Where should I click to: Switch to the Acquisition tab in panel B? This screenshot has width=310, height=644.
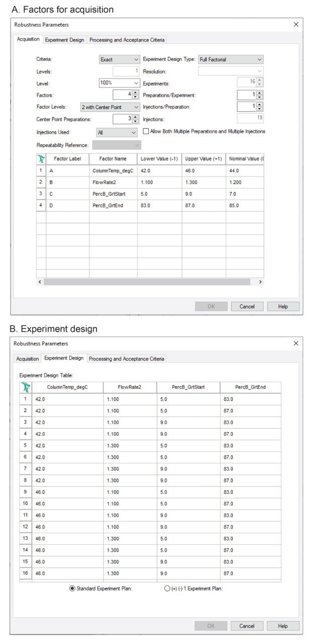coord(27,359)
